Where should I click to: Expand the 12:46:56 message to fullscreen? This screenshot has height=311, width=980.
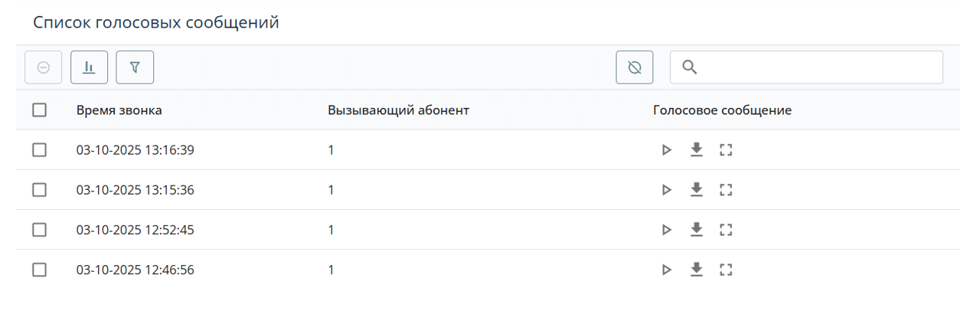click(x=727, y=270)
